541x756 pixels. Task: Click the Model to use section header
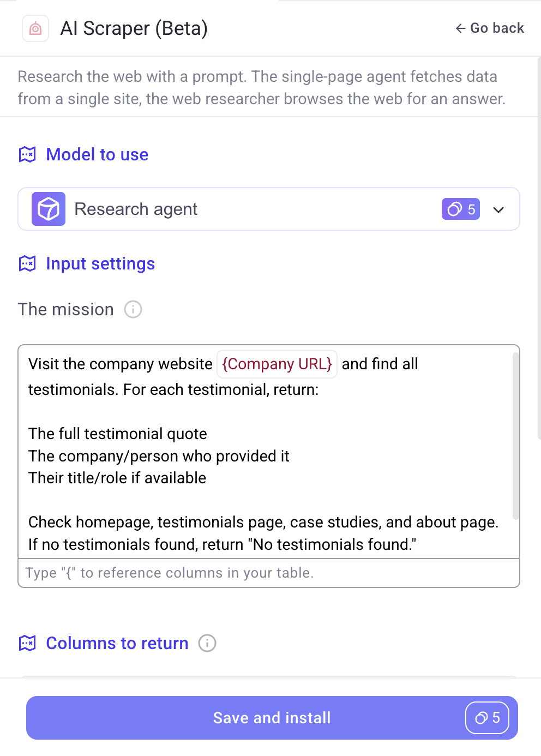pyautogui.click(x=97, y=154)
